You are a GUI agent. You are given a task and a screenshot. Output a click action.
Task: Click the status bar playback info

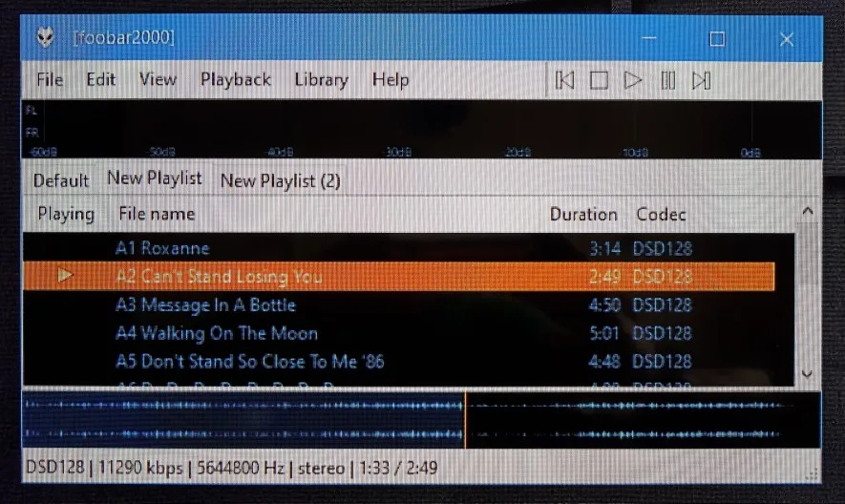232,468
